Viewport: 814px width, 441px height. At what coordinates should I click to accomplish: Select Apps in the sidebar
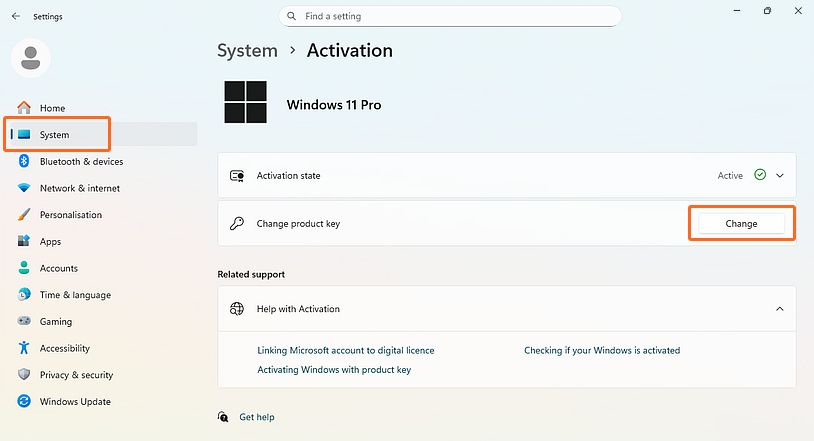50,242
